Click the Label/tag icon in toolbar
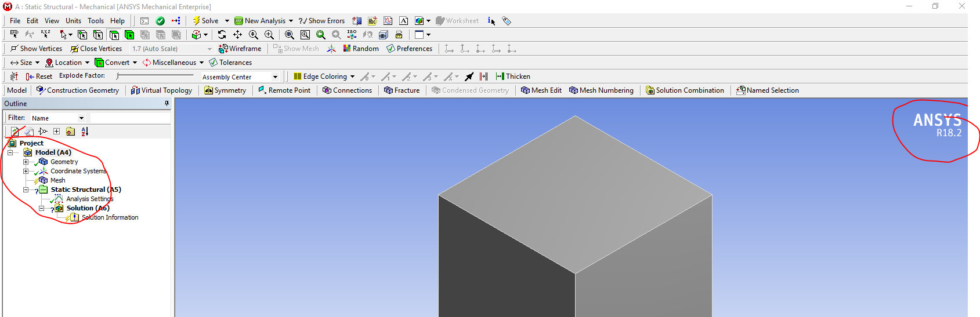The width and height of the screenshot is (980, 317). pos(507,21)
